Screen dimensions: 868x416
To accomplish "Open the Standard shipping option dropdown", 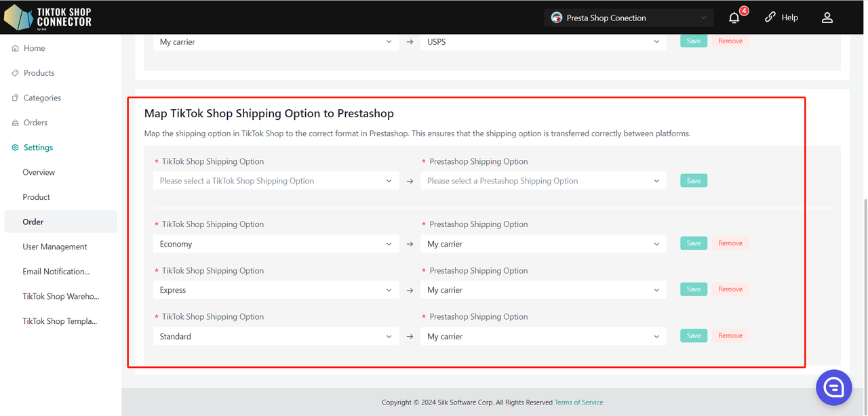I will 276,336.
